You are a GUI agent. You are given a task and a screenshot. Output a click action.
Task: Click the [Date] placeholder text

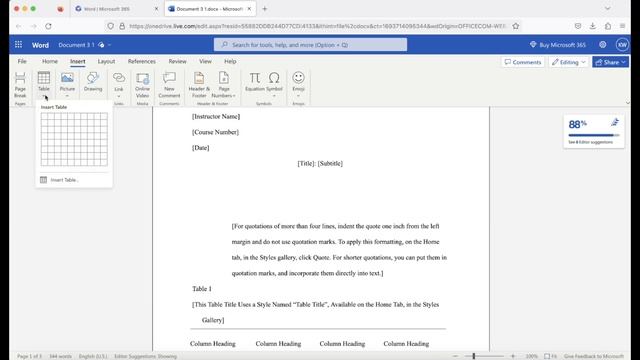click(200, 148)
